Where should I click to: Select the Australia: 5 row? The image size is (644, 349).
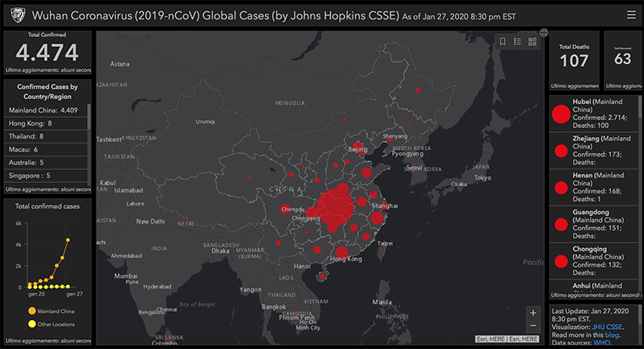pyautogui.click(x=46, y=163)
